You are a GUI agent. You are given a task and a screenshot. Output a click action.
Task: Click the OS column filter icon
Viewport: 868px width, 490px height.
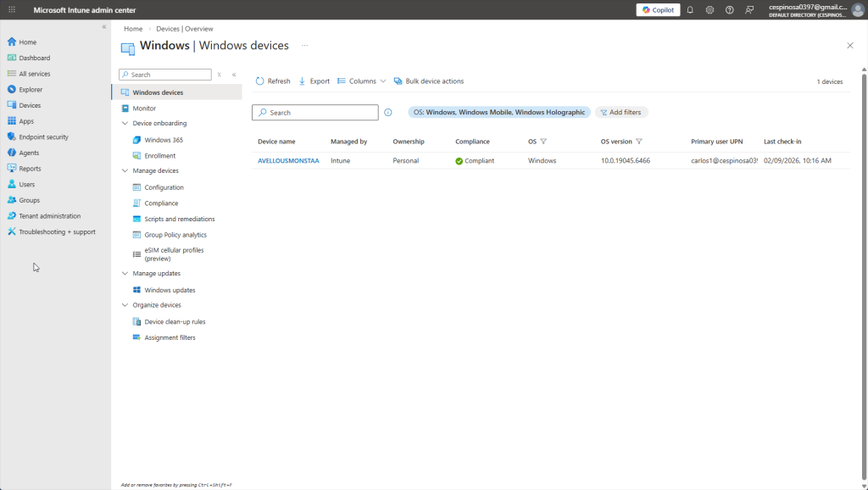click(543, 142)
